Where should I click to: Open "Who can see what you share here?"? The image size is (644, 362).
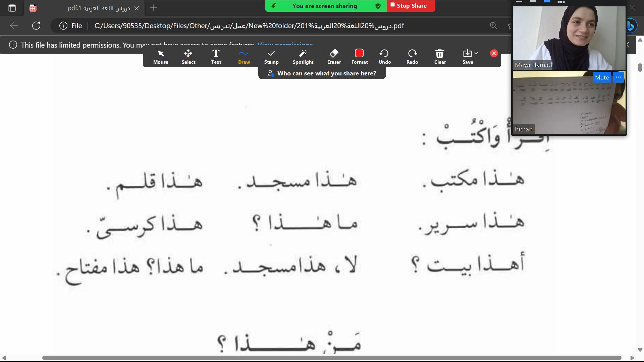322,73
